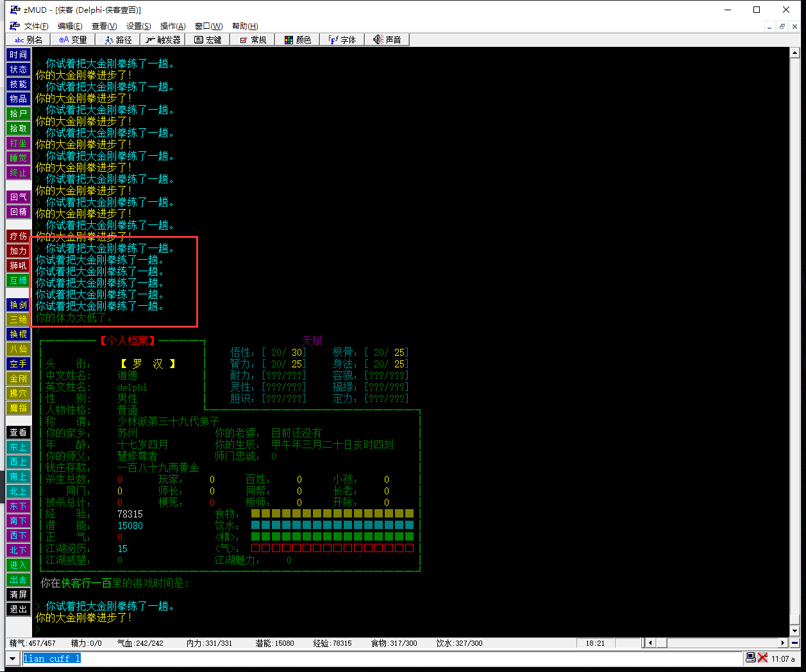Open the 别名 (aliases) toolbar button
Image resolution: width=806 pixels, height=672 pixels.
(29, 40)
